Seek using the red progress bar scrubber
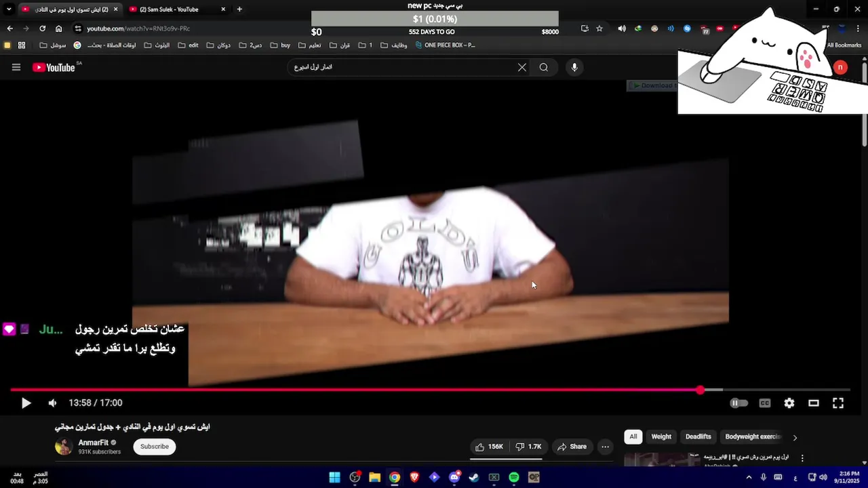 pyautogui.click(x=701, y=390)
